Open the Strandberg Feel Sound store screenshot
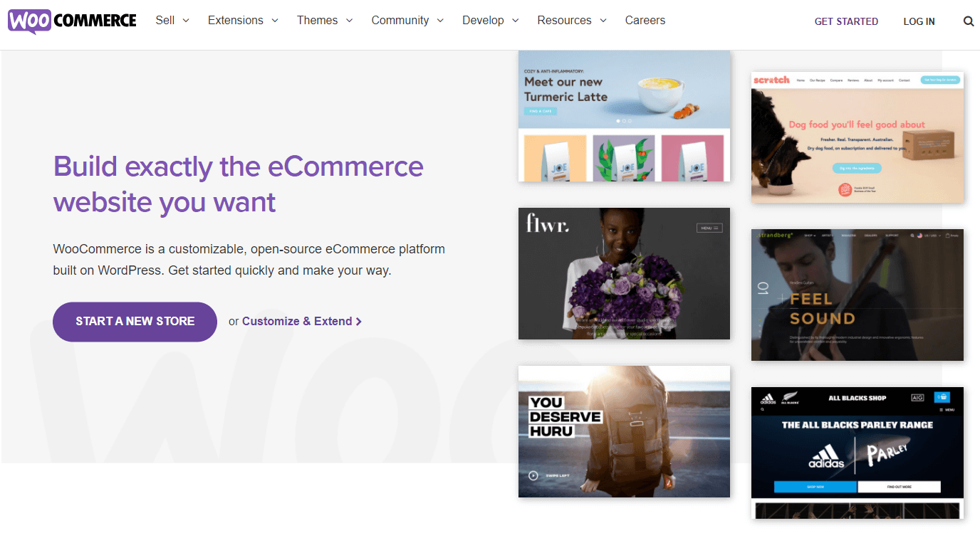This screenshot has width=980, height=538. pos(857,295)
